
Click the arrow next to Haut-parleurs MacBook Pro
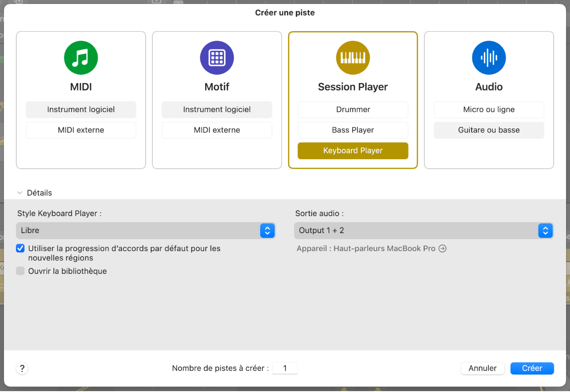(x=442, y=248)
